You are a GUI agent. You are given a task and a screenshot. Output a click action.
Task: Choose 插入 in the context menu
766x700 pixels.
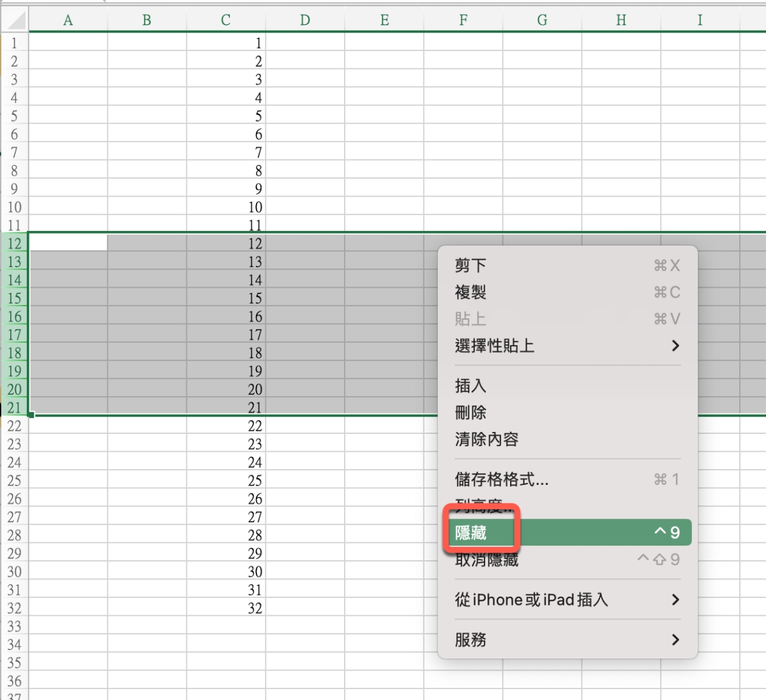(567, 386)
